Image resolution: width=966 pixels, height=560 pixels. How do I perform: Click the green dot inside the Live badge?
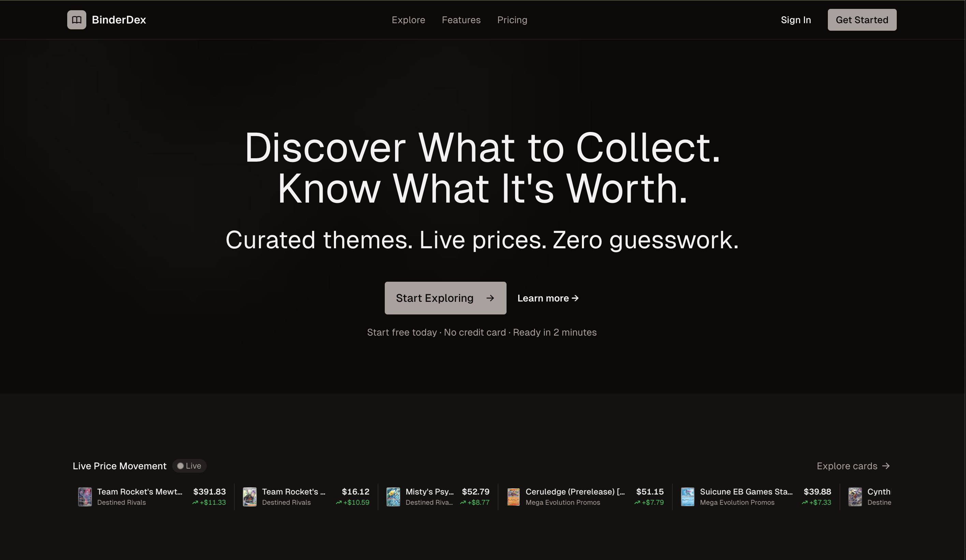180,466
